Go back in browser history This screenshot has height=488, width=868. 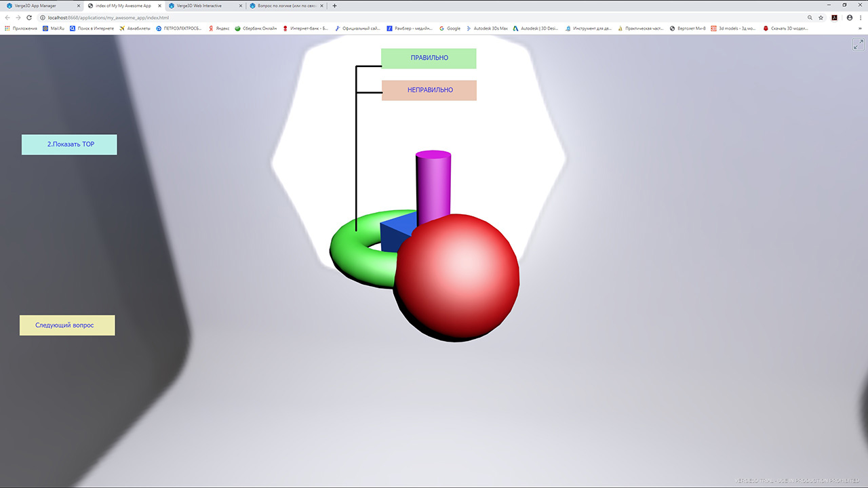point(7,18)
